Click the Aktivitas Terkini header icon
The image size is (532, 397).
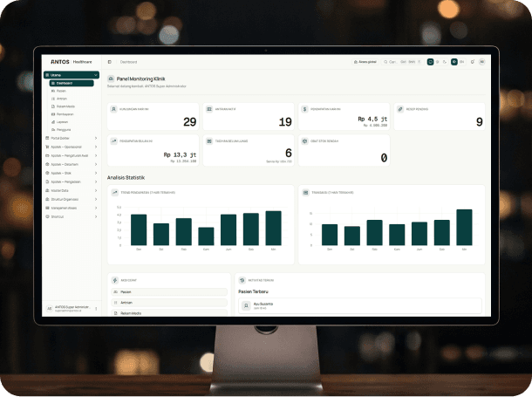point(242,280)
